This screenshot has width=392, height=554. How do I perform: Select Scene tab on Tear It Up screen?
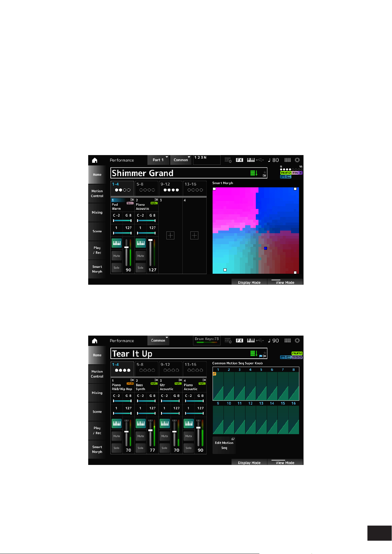pyautogui.click(x=97, y=412)
